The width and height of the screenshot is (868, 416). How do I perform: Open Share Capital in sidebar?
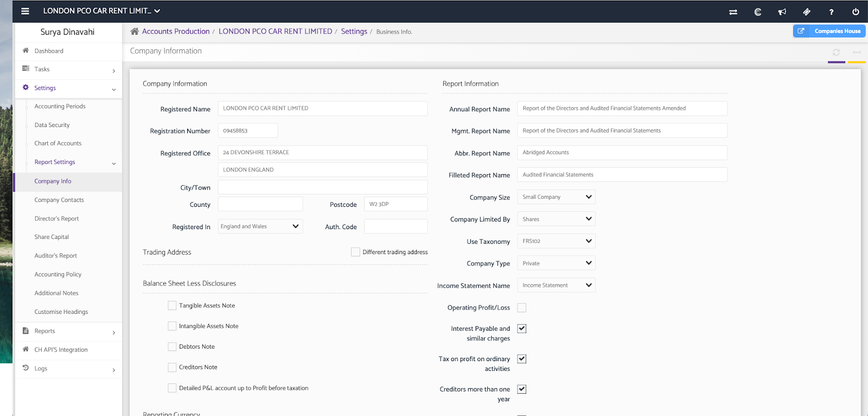click(52, 237)
